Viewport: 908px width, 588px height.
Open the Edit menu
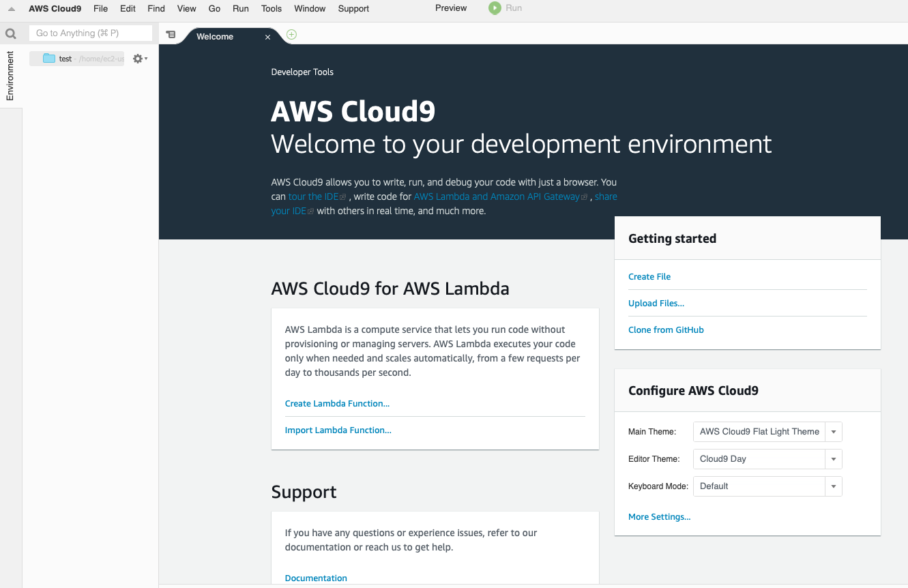click(128, 9)
